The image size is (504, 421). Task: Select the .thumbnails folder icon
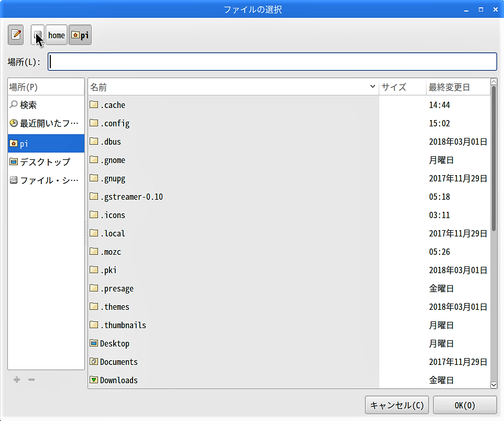pyautogui.click(x=94, y=325)
